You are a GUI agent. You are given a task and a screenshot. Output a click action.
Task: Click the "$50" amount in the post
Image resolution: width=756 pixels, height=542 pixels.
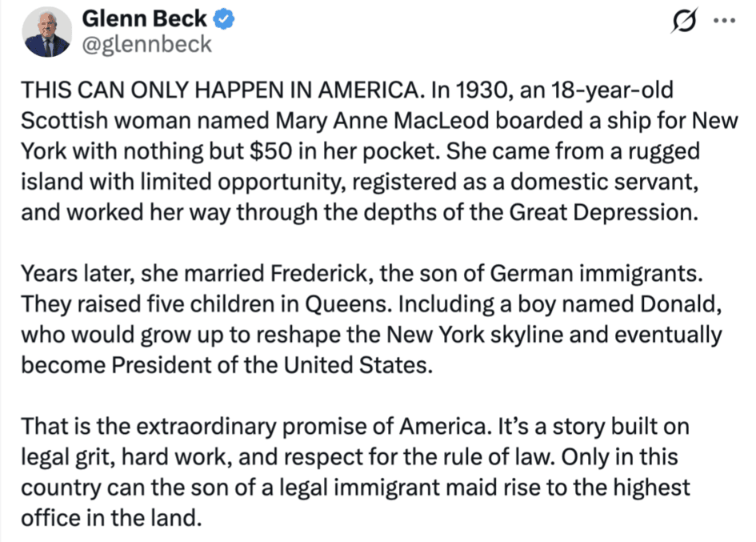pyautogui.click(x=270, y=151)
